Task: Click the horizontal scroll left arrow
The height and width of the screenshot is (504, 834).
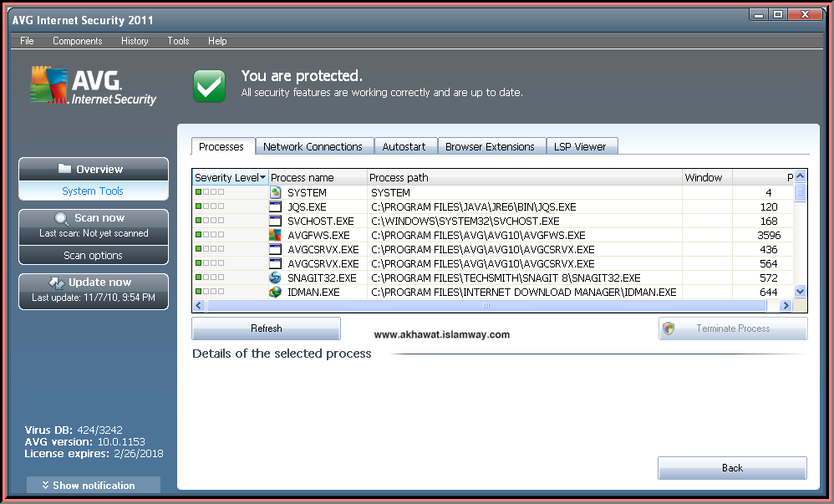Action: pos(199,305)
